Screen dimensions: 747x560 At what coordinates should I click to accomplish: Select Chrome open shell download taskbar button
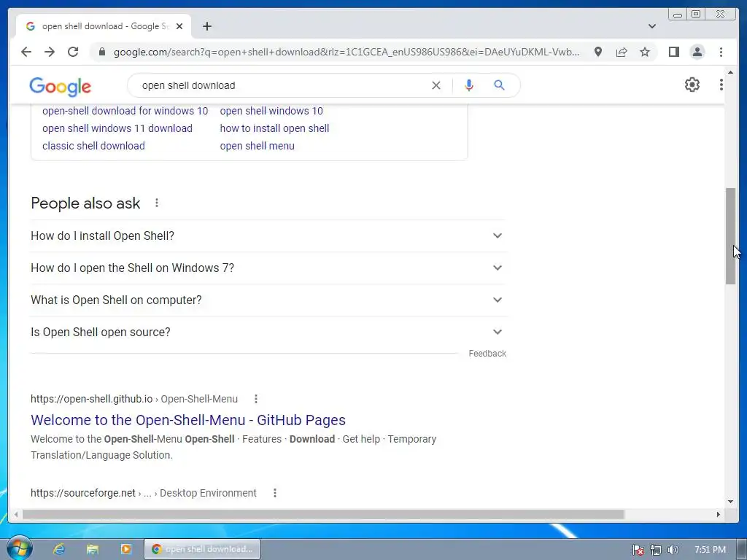[x=202, y=549]
